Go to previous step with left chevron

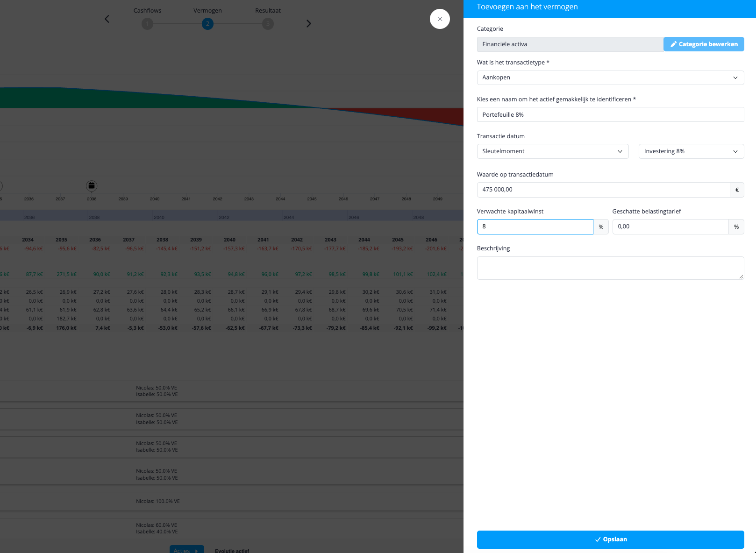point(107,19)
